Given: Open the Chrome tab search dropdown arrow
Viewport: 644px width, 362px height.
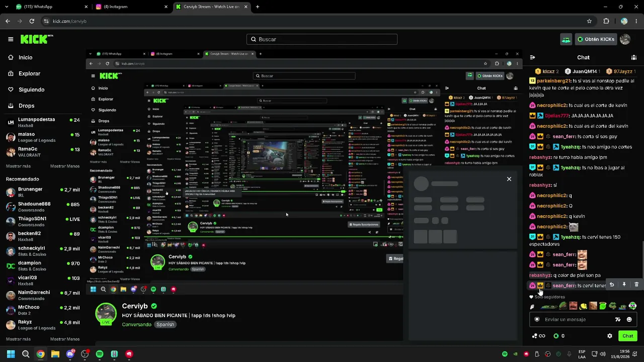Looking at the screenshot, I should tap(7, 7).
